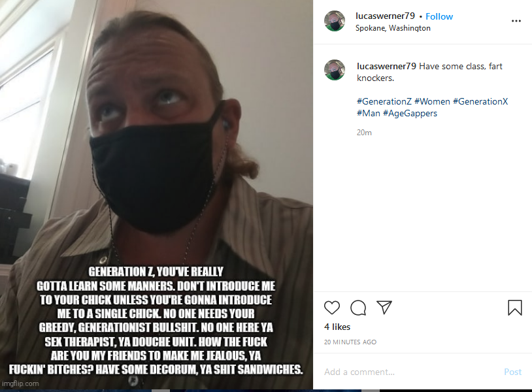The image size is (532, 392).
Task: Open Spokane, Washington location link
Action: tap(393, 28)
